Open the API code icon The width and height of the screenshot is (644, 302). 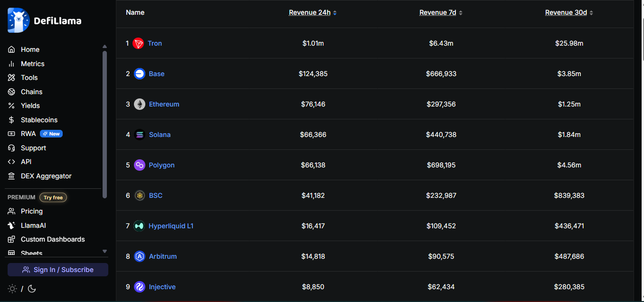click(11, 161)
